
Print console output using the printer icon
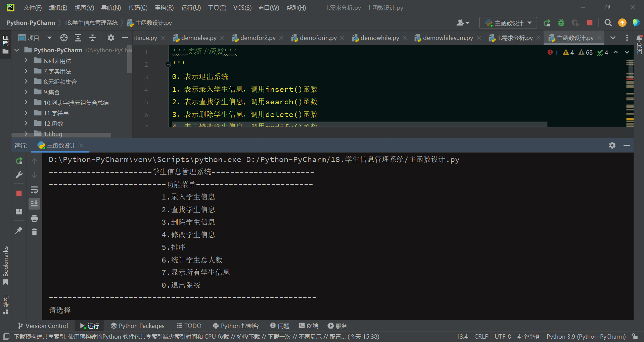tap(35, 218)
